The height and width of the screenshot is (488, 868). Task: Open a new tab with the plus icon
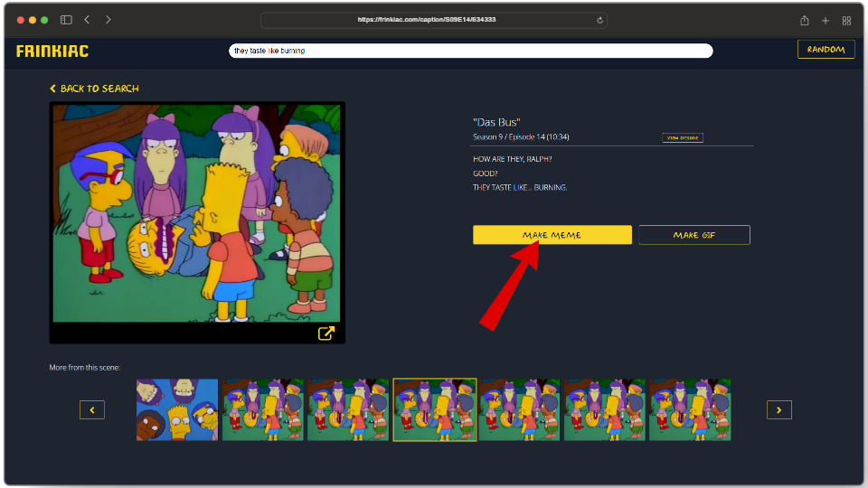pyautogui.click(x=826, y=21)
